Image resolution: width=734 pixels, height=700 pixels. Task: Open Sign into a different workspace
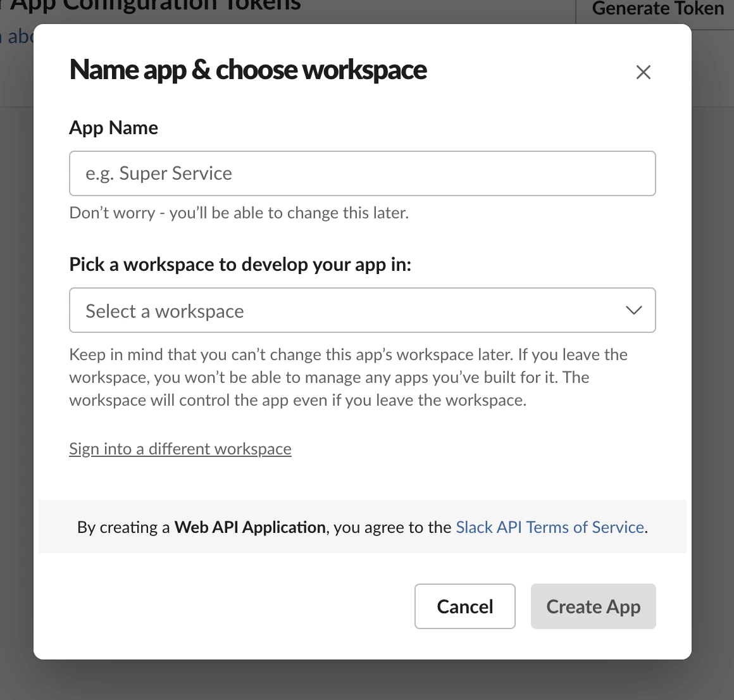(x=180, y=448)
